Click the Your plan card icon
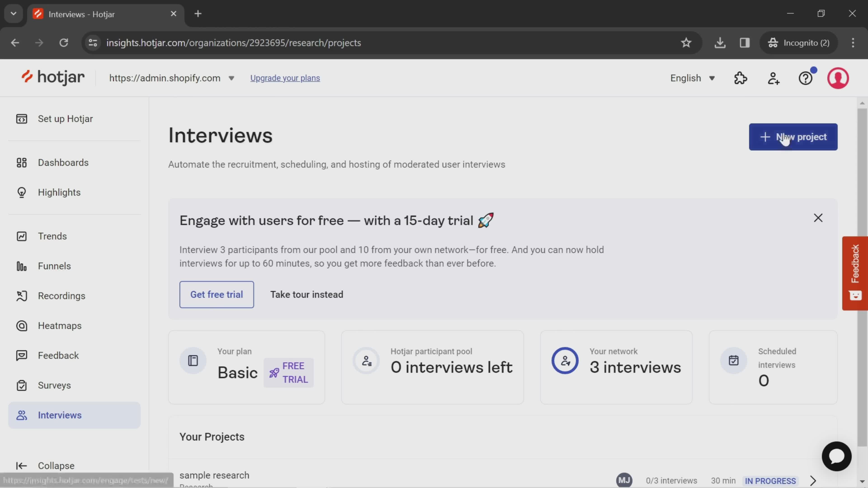 click(193, 360)
